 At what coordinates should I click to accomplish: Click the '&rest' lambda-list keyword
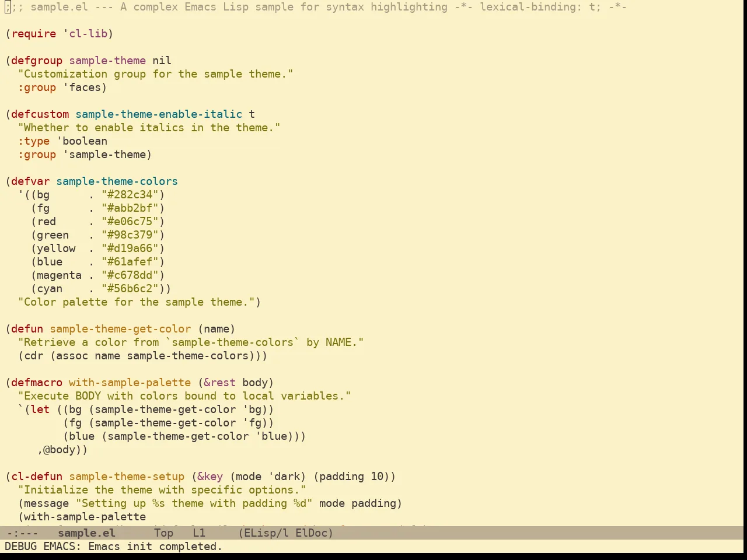coord(220,383)
